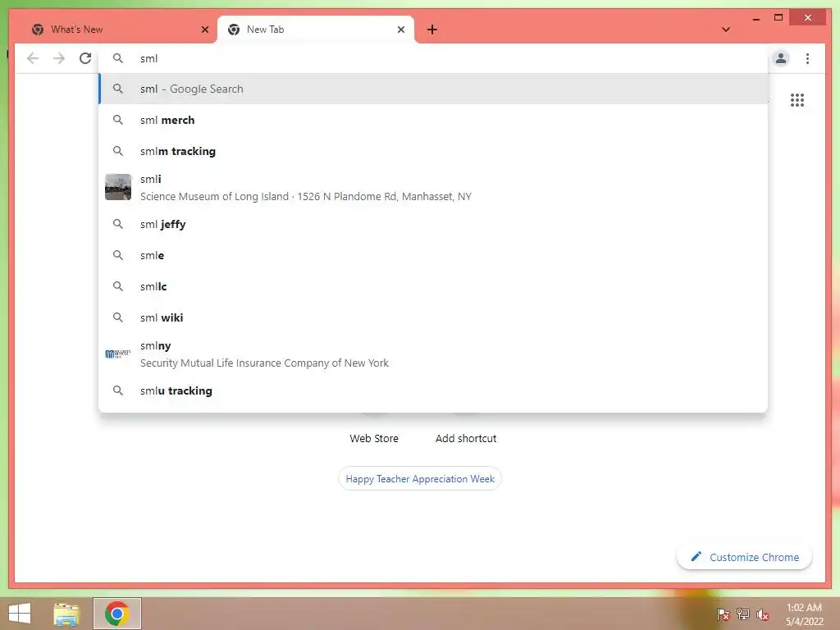Select the 'smlu tracking' suggestion
The width and height of the screenshot is (840, 630).
(433, 390)
